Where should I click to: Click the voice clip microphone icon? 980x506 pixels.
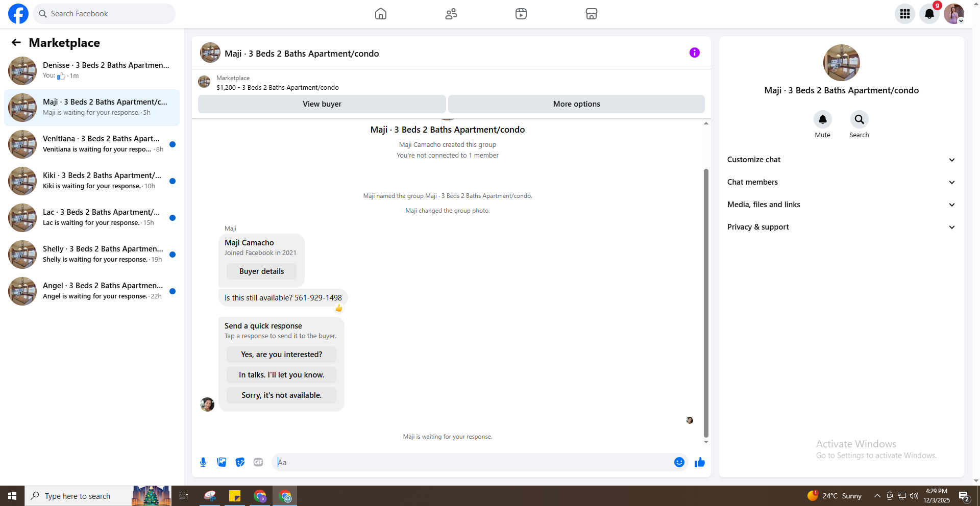[203, 462]
